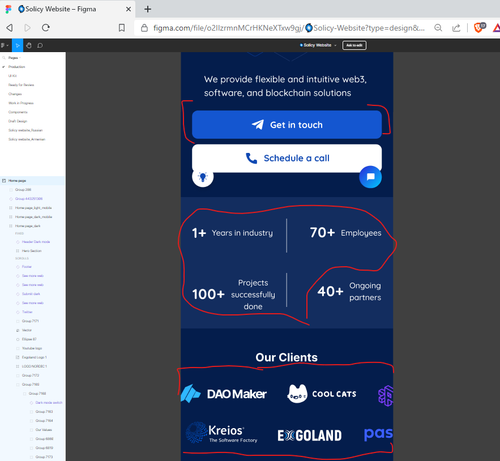
Task: Select the Home page_dark_mobile layer
Action: [33, 217]
